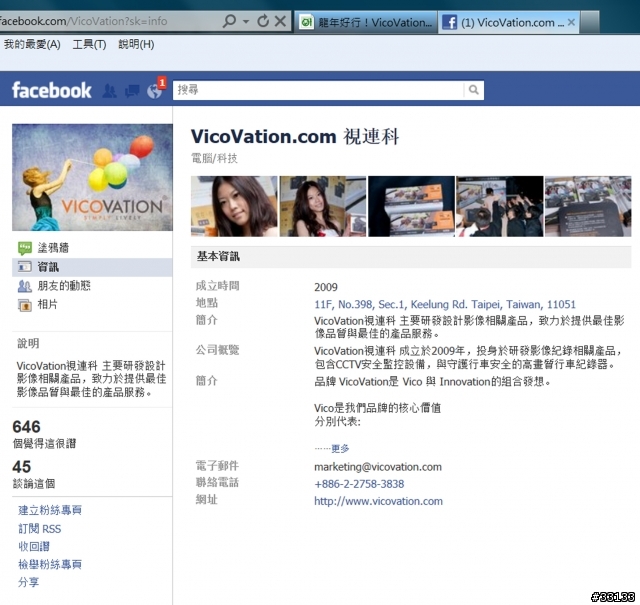Click the VicoVation.com 視連科 page title
Viewport: 640px width, 605px height.
click(x=295, y=136)
